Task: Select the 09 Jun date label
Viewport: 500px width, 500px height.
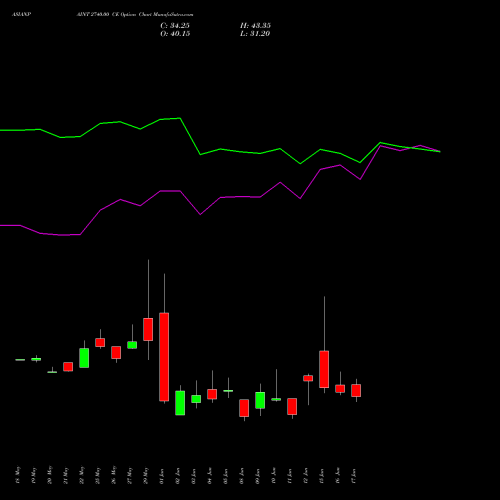Action: point(258,476)
